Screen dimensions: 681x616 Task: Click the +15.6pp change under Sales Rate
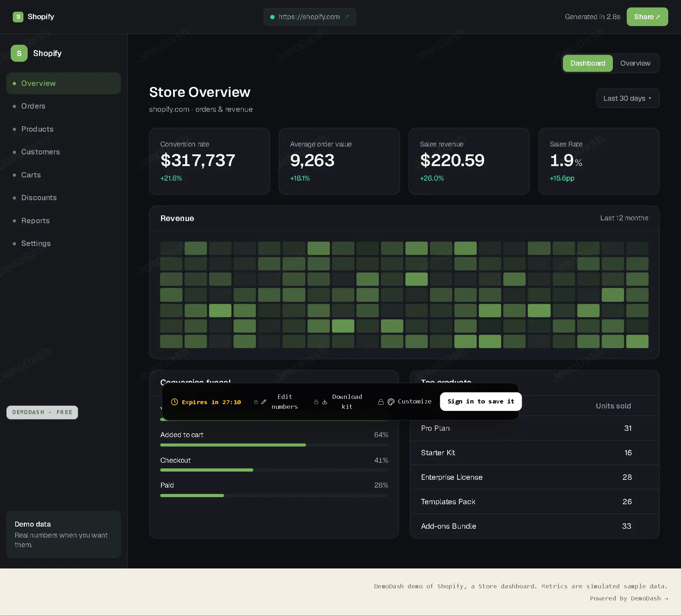(562, 178)
